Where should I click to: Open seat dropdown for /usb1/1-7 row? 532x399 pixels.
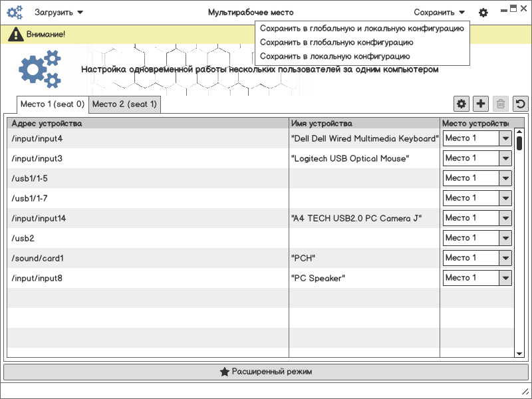click(x=477, y=198)
